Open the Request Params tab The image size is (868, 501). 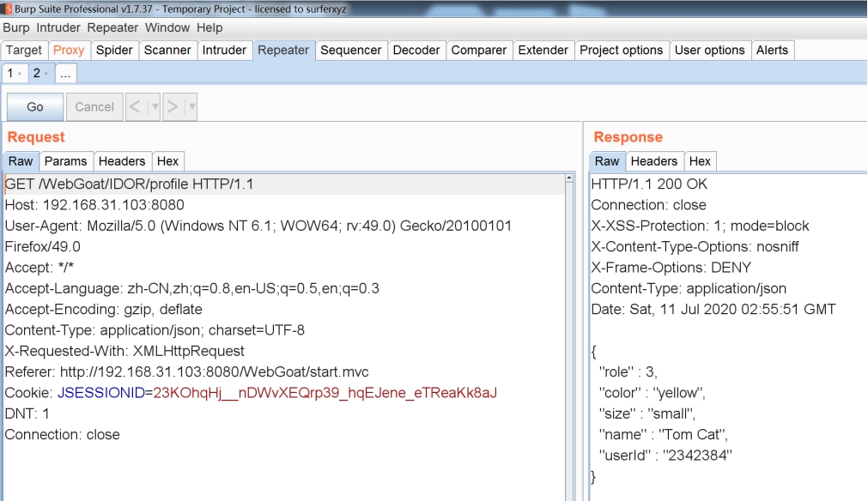(x=66, y=161)
